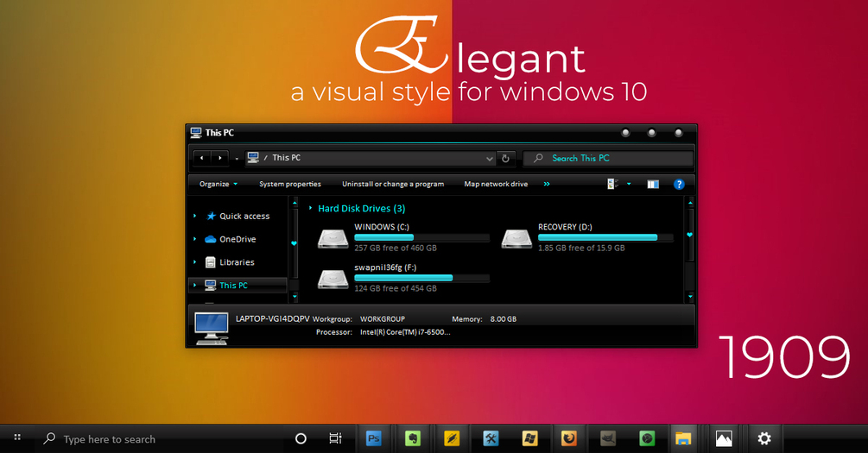Viewport: 868px width, 453px height.
Task: Click the Intel(R) Core(TM) i7-6500 processor text
Action: [x=405, y=332]
